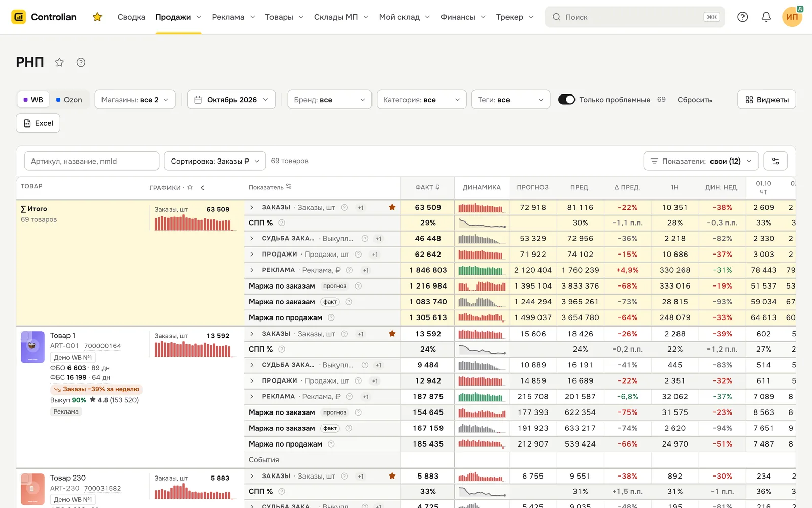Open the Реклама menu

click(x=233, y=17)
